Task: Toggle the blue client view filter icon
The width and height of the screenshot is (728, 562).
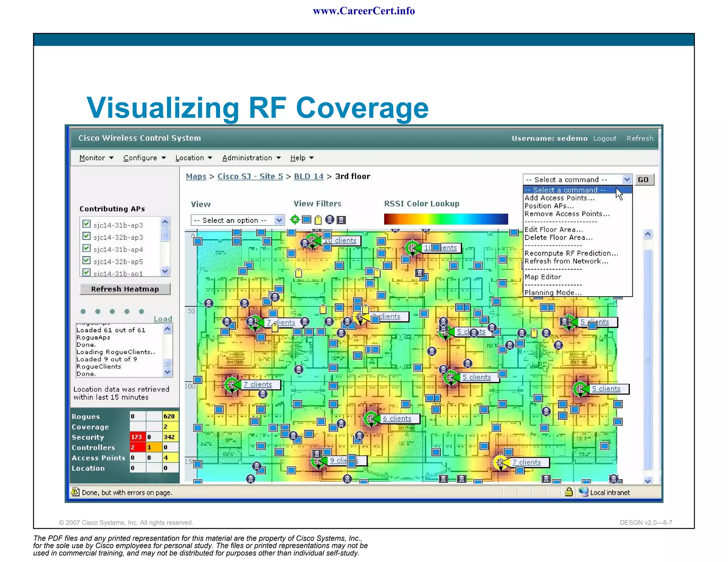Action: [x=306, y=220]
